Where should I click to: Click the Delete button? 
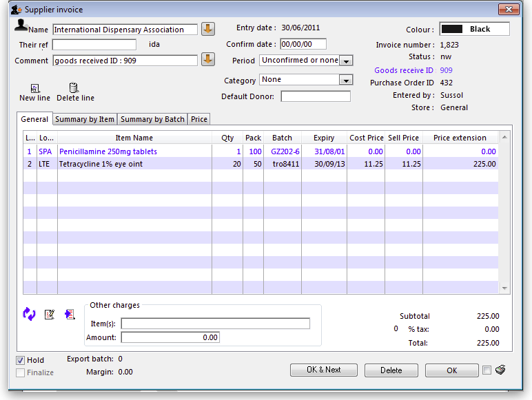(391, 370)
